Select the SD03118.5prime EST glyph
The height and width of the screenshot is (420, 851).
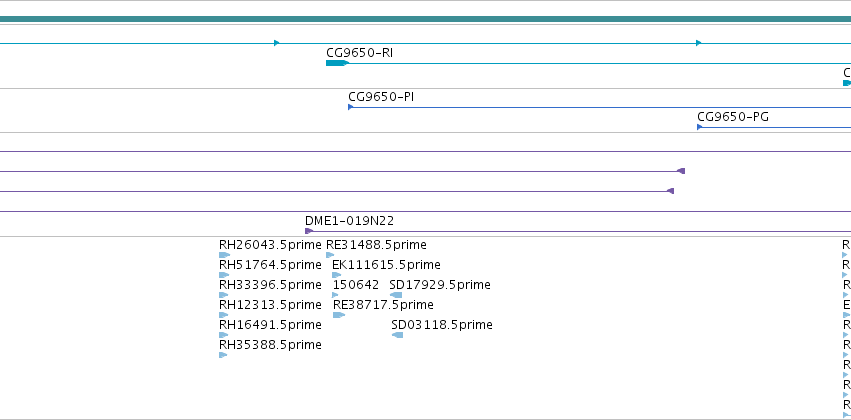coord(397,335)
